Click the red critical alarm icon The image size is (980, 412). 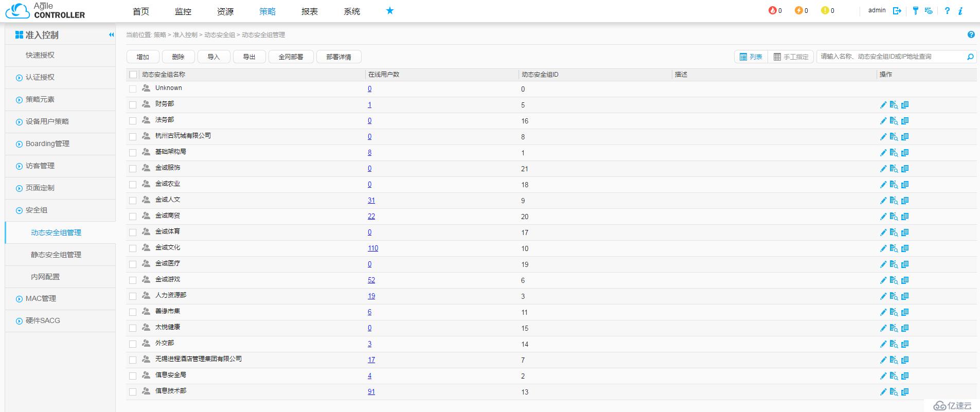tap(772, 10)
